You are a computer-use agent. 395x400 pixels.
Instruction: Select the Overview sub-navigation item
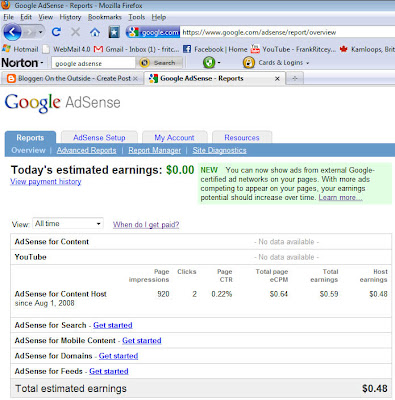click(28, 150)
